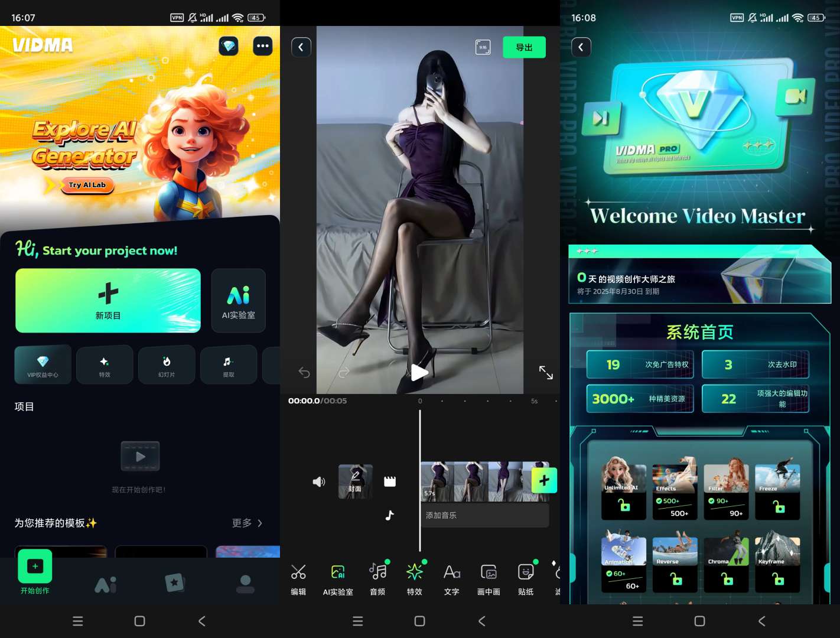Go back from the VIDMA PRO screen
The image size is (840, 638).
[581, 47]
